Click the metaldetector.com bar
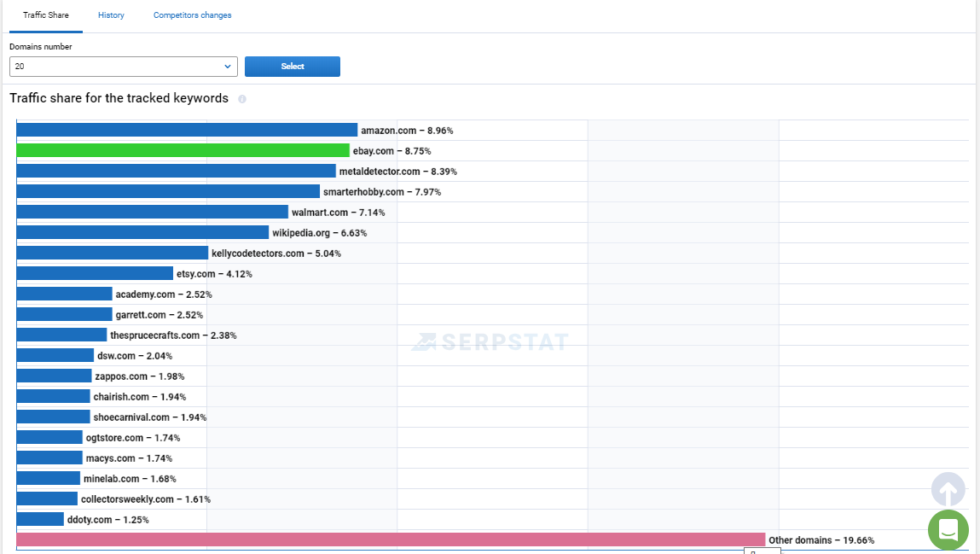980x554 pixels. [177, 171]
